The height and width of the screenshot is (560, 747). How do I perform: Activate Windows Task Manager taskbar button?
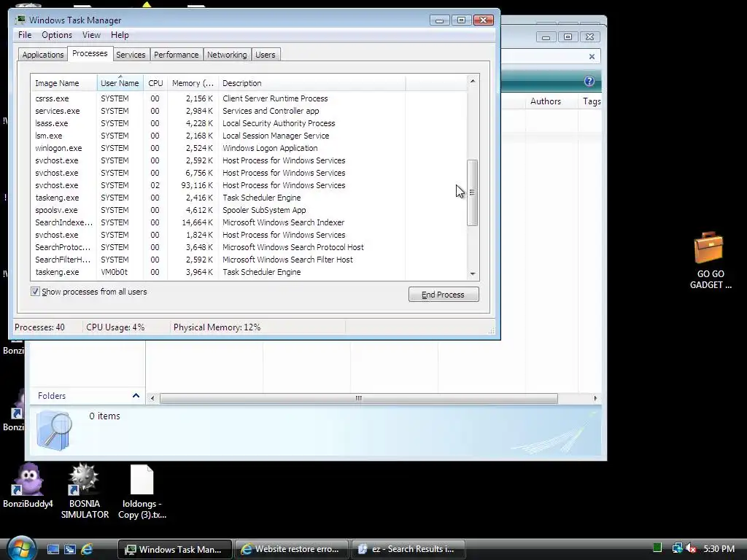[x=175, y=549]
